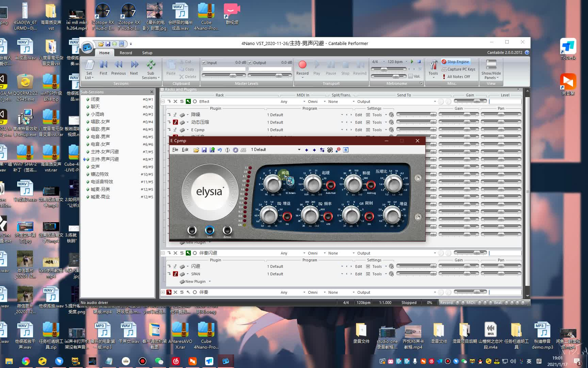Click the 降噪 plugin chip icon

182,115
